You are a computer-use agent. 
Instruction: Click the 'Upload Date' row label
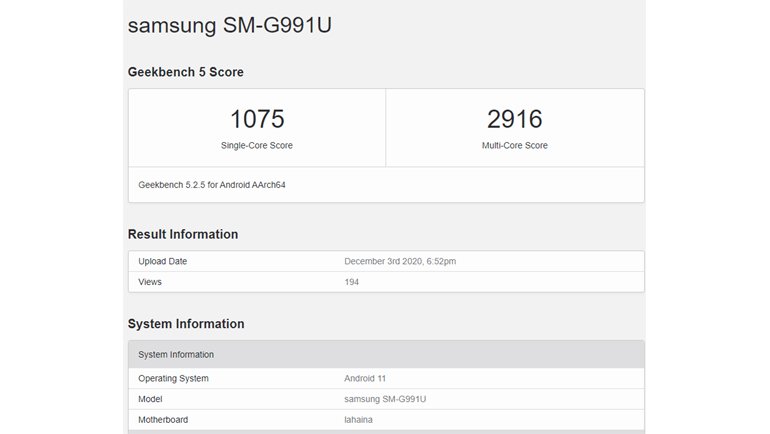pyautogui.click(x=163, y=261)
